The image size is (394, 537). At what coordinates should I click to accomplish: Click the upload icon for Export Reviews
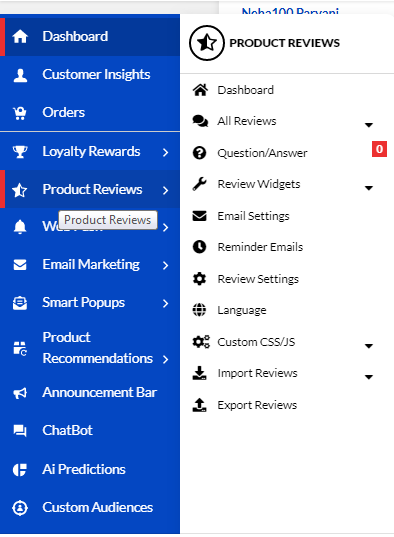click(x=199, y=405)
